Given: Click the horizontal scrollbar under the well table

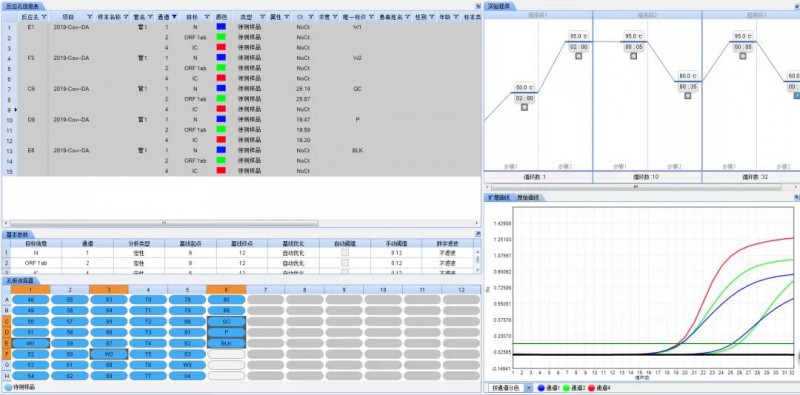Looking at the screenshot, I should click(164, 223).
